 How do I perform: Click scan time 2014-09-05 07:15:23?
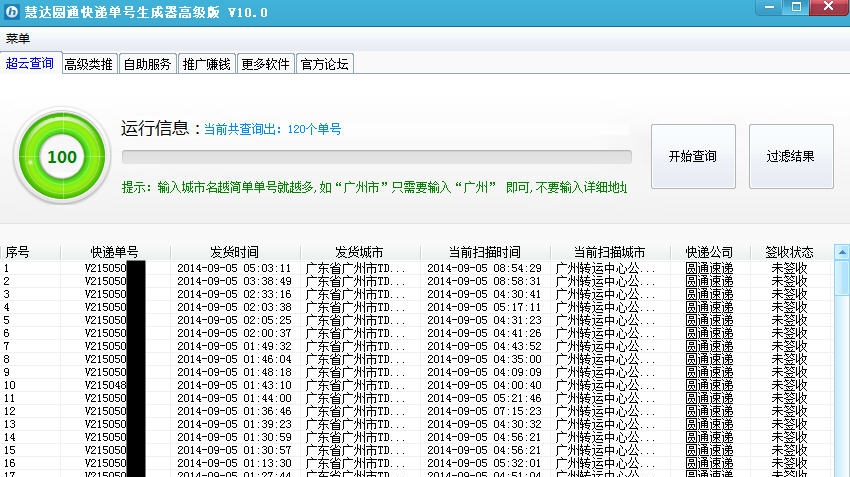coord(484,411)
